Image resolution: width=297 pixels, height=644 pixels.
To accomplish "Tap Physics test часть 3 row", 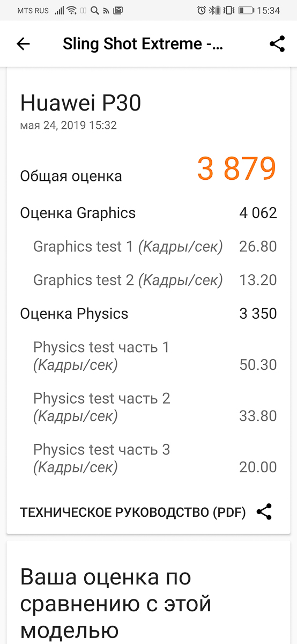I will pos(155,458).
